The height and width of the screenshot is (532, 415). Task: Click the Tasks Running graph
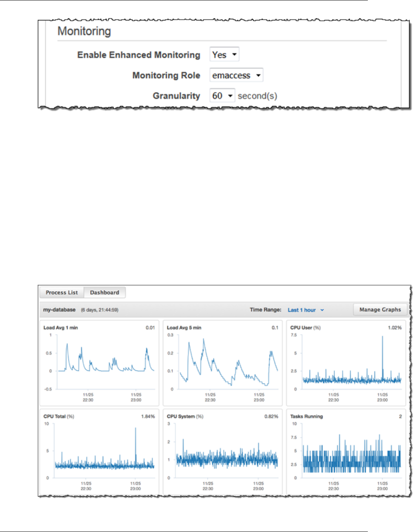[x=346, y=452]
